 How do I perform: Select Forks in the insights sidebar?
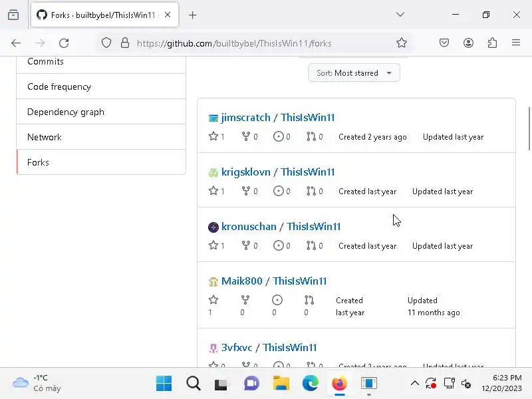click(x=101, y=162)
